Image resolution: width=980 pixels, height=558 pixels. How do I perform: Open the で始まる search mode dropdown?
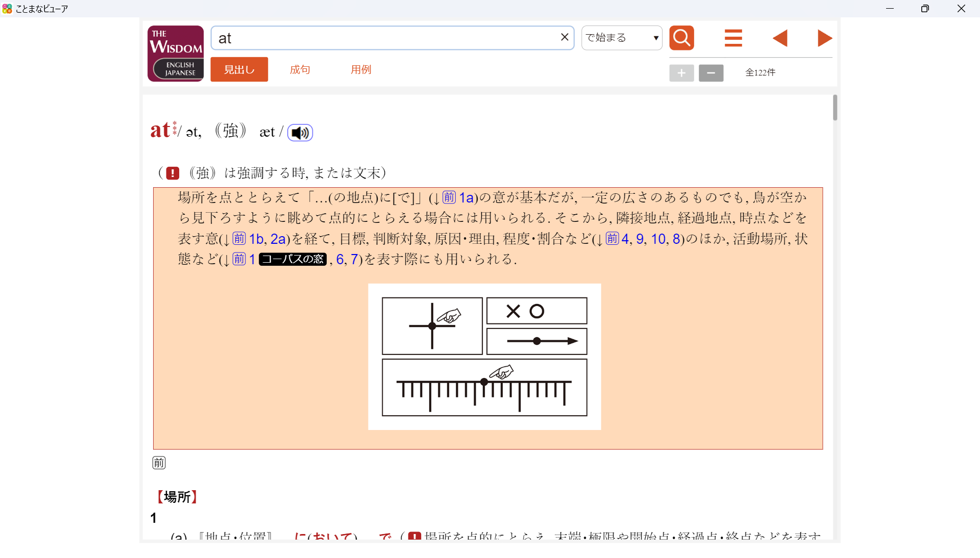621,38
